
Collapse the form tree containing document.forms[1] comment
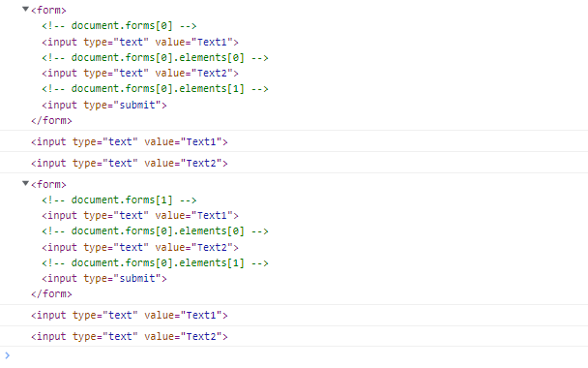pyautogui.click(x=25, y=183)
